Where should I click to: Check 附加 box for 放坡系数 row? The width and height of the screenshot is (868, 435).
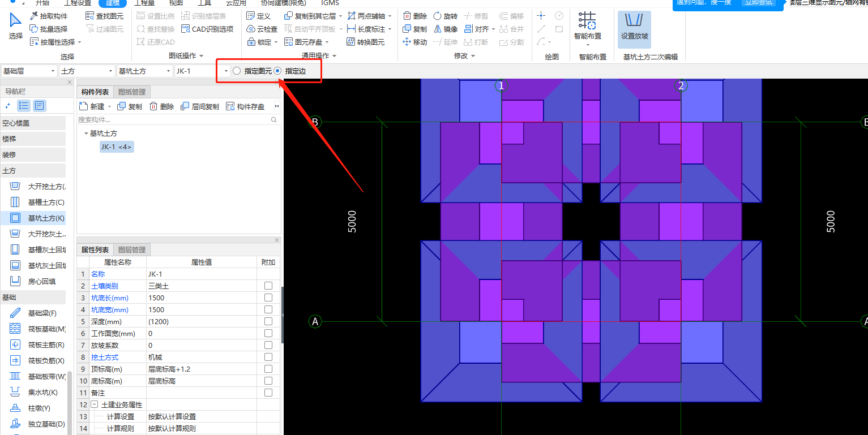point(268,345)
